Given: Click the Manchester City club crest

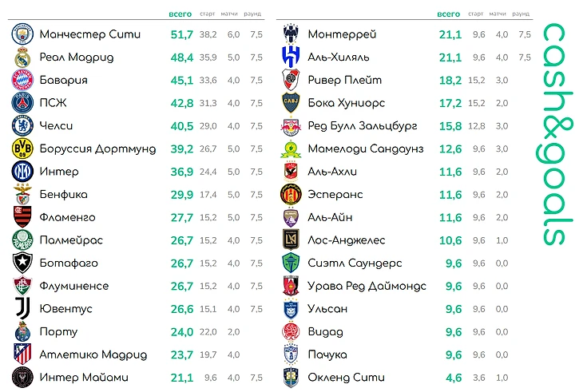Looking at the screenshot, I should pos(22,34).
